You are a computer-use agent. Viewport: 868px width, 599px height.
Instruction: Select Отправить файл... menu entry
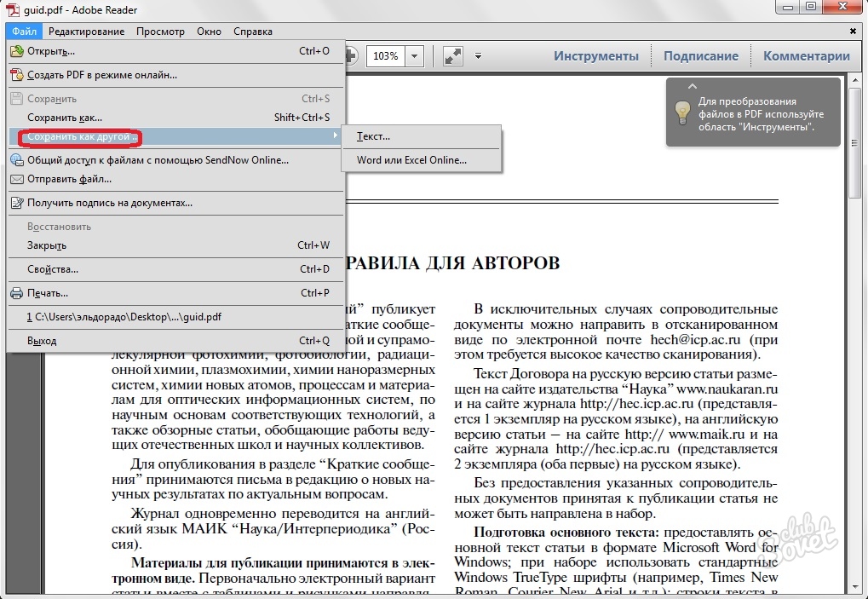pyautogui.click(x=175, y=179)
